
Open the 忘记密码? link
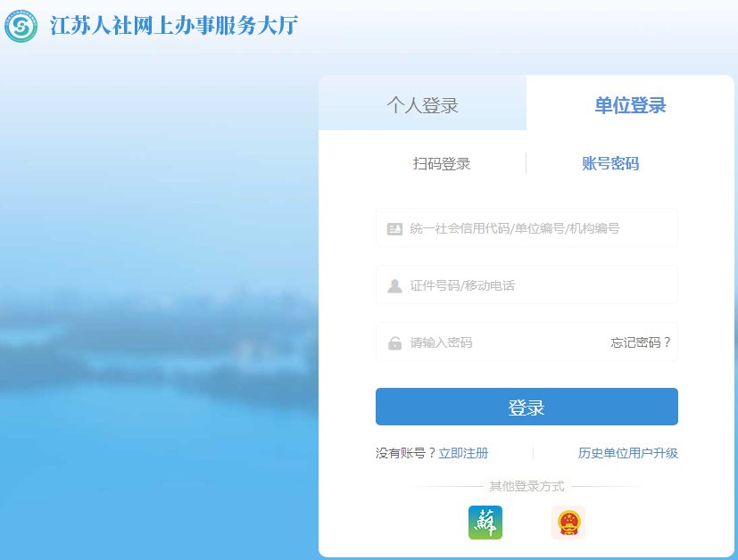click(640, 342)
